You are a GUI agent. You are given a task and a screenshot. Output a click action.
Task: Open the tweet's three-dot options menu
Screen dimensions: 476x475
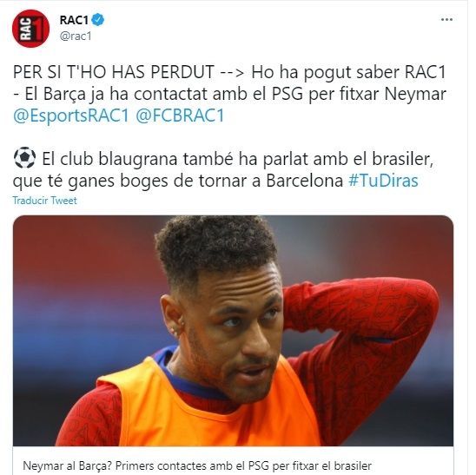(x=446, y=20)
